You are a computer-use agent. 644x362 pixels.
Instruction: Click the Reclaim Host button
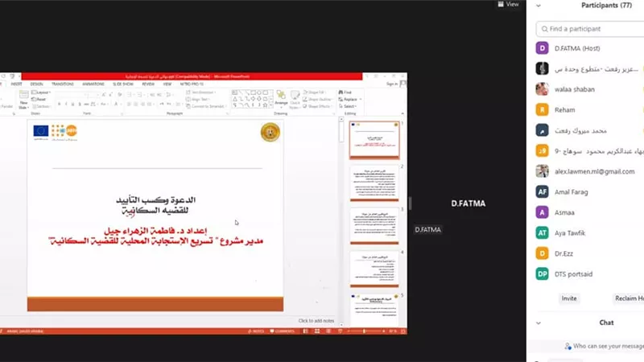(x=629, y=298)
